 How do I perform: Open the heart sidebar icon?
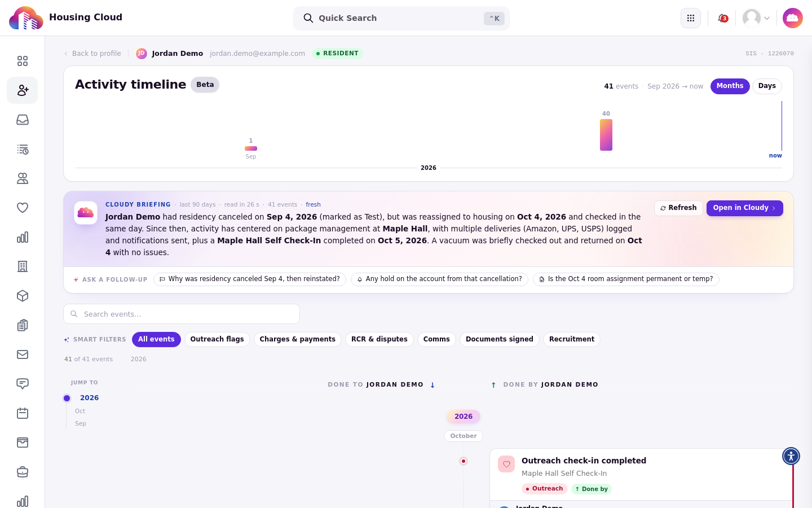23,208
